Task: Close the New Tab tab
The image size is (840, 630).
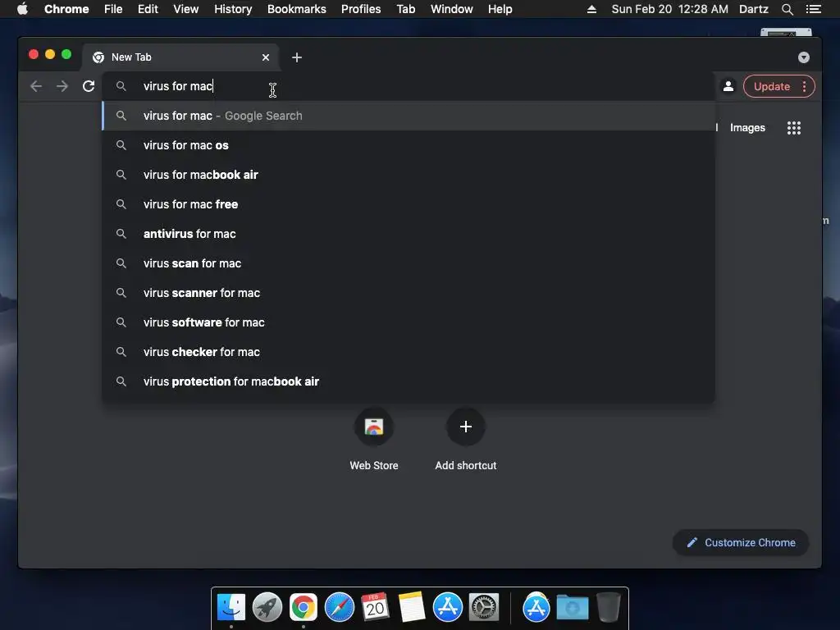Action: click(266, 57)
